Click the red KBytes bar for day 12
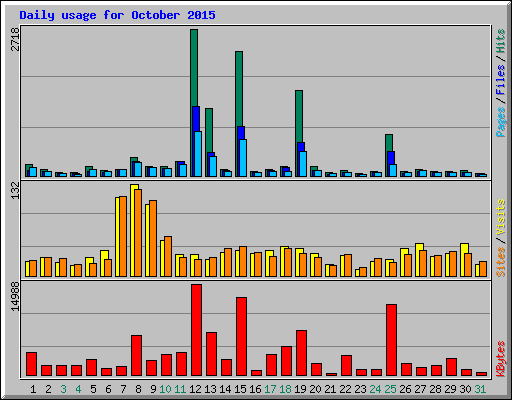This screenshot has width=512, height=400. [196, 330]
